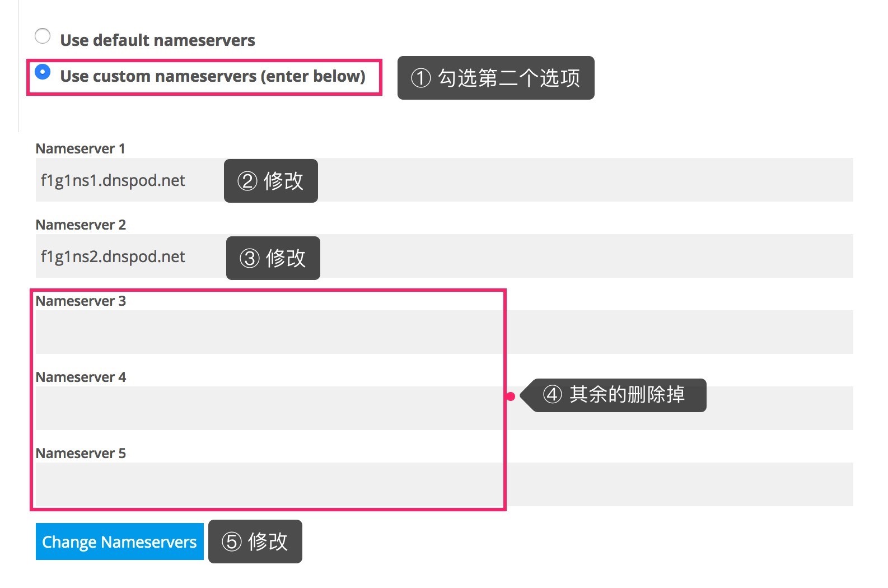This screenshot has height=588, width=888.
Task: Click the '④ 其余的删除掉' callout annotation
Action: click(x=616, y=395)
